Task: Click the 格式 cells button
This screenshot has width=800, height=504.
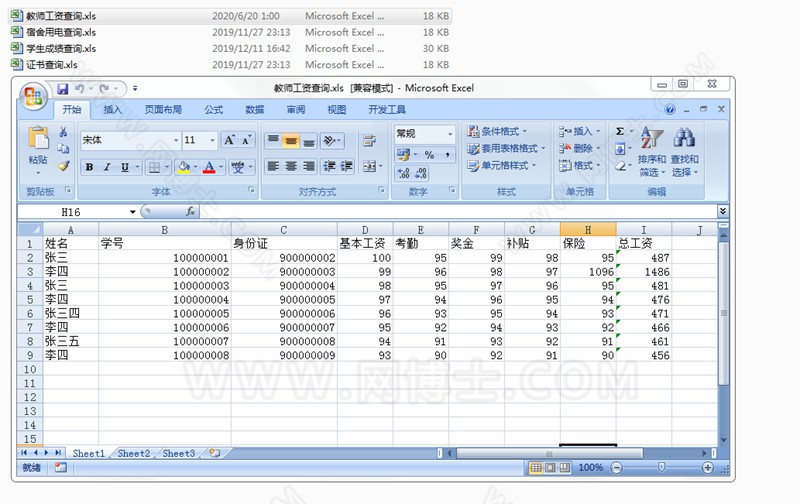Action: tap(580, 165)
